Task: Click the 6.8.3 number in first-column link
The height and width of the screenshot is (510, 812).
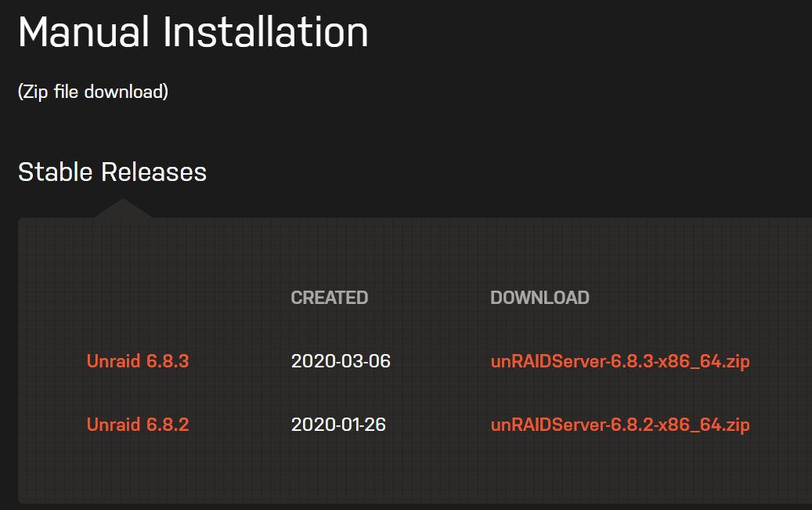Action: [x=168, y=361]
